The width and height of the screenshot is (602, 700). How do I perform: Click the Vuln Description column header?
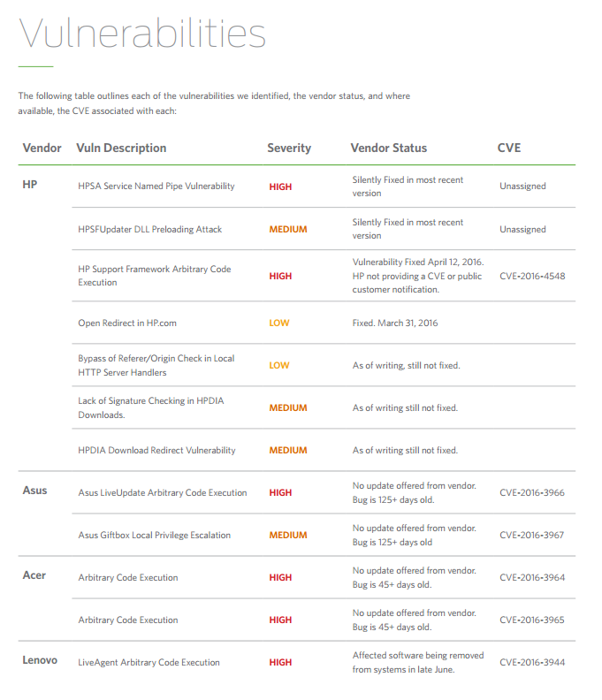click(121, 148)
